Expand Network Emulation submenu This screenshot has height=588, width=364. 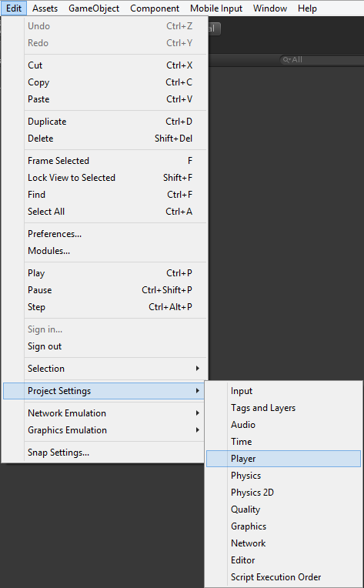tap(104, 413)
